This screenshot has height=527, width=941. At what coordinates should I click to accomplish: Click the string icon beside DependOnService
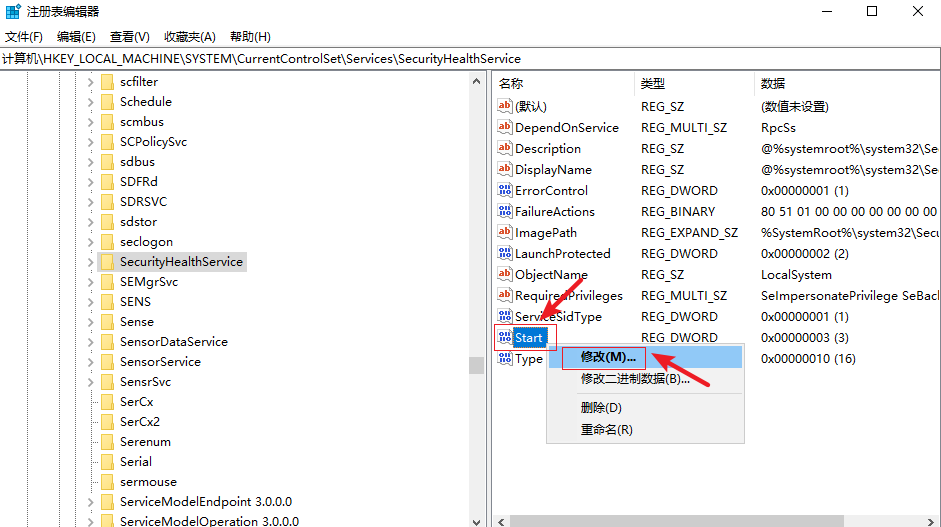(x=504, y=127)
